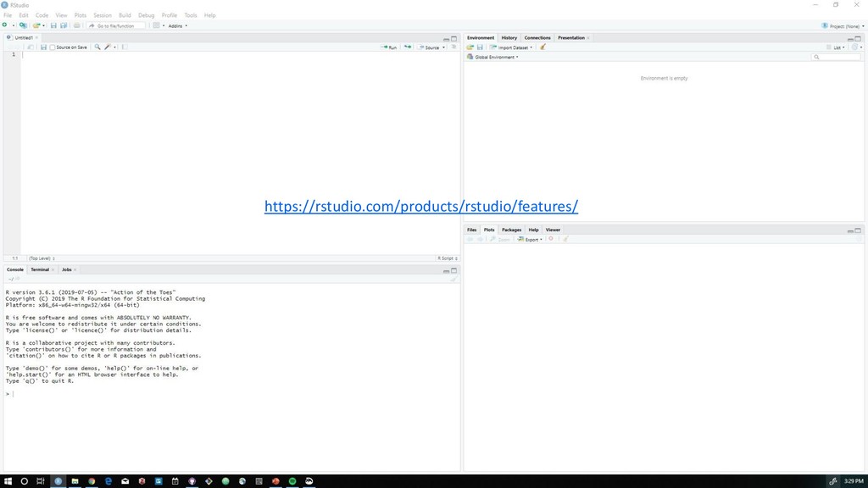Open the recent files dropdown arrow

[x=44, y=26]
